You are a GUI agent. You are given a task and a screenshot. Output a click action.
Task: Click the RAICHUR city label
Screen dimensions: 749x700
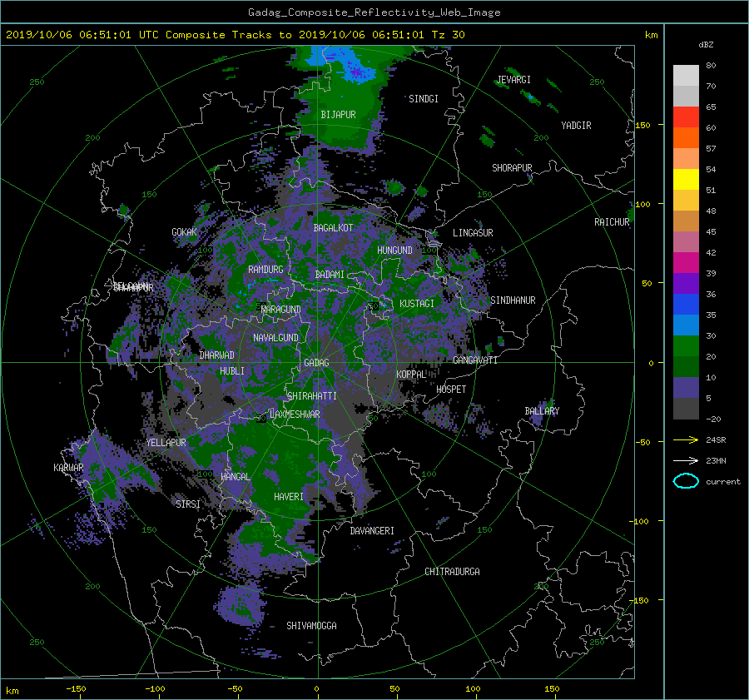(x=612, y=222)
